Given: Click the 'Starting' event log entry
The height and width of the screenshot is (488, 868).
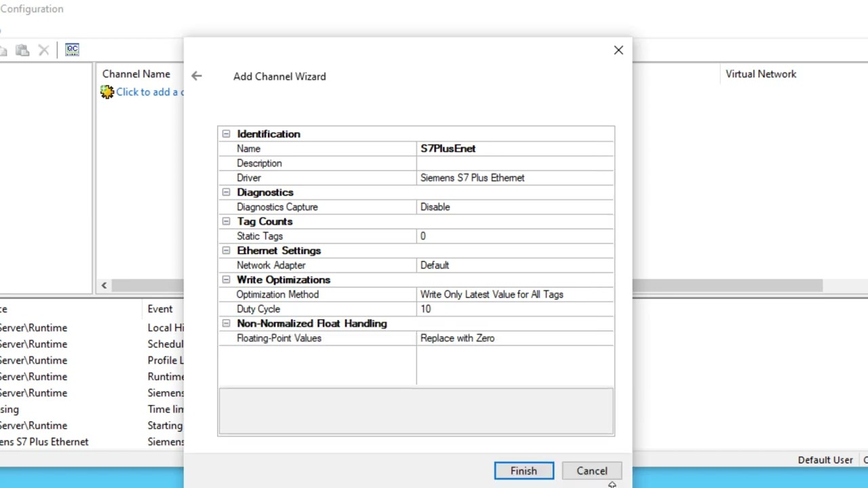Looking at the screenshot, I should (165, 426).
